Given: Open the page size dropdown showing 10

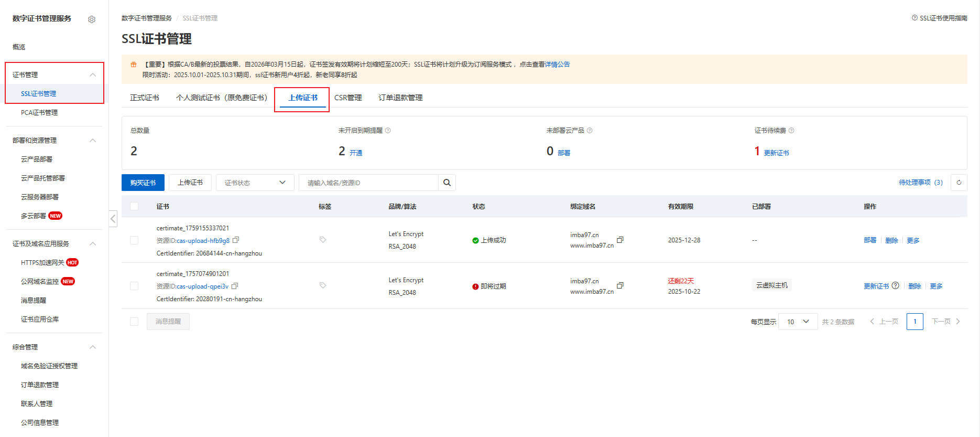Looking at the screenshot, I should [798, 322].
